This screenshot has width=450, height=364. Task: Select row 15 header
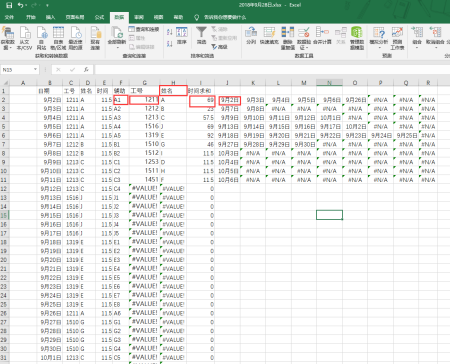(4, 215)
